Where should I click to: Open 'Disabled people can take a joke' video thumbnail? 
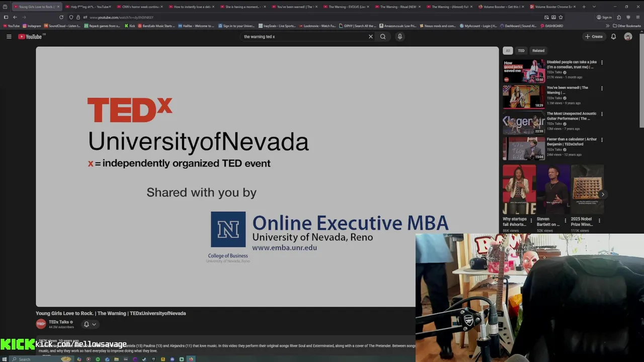[524, 71]
